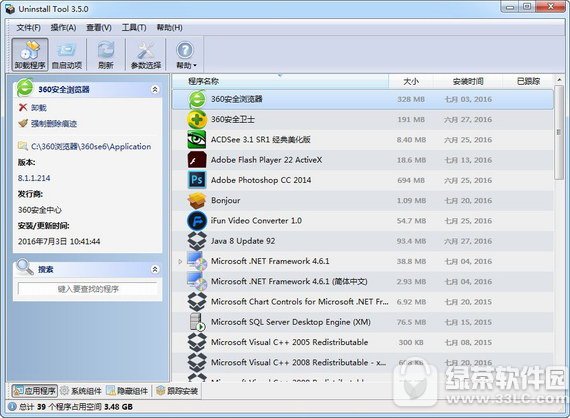
Task: Open the C:\360浏览器\360se6\Application folder link
Action: click(x=84, y=146)
